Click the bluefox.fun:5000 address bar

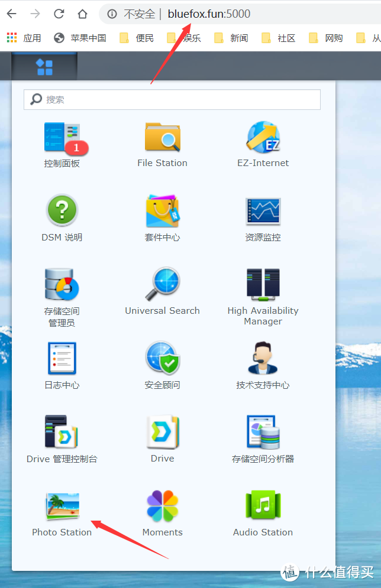point(209,14)
